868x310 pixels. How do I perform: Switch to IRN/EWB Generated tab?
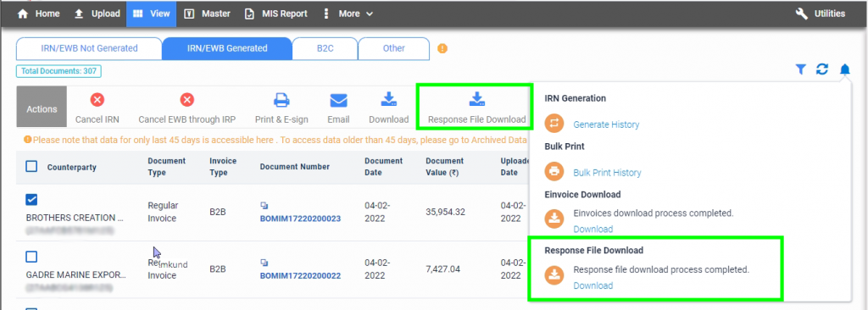coord(227,48)
